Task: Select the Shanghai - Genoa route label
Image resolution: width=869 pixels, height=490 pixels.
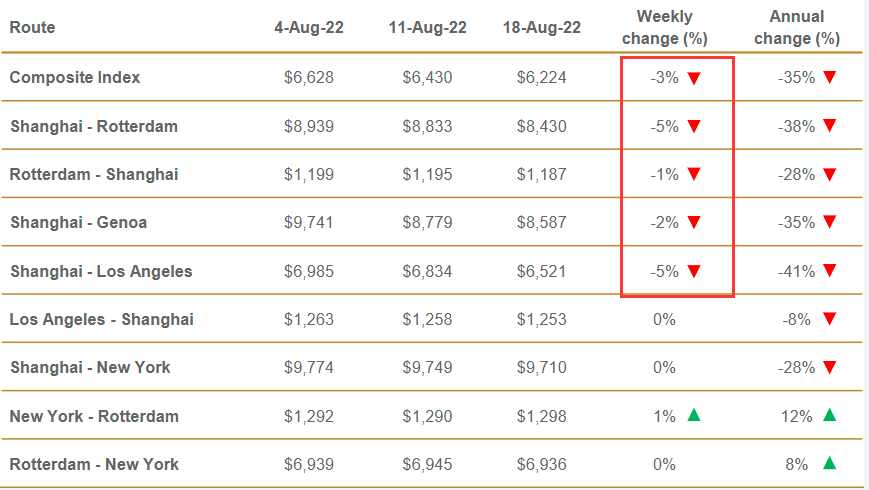Action: point(78,222)
